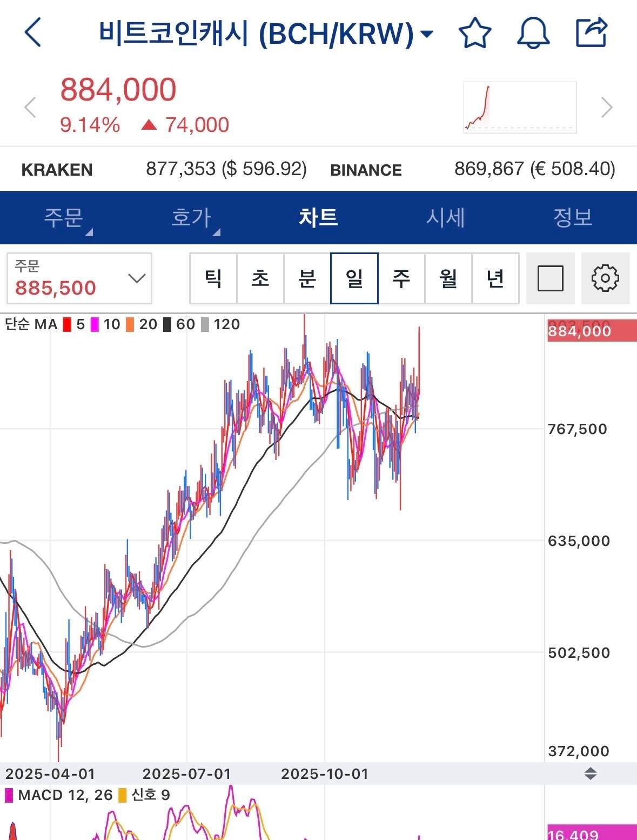
Task: Go to next coin with right chevron
Action: tap(607, 107)
